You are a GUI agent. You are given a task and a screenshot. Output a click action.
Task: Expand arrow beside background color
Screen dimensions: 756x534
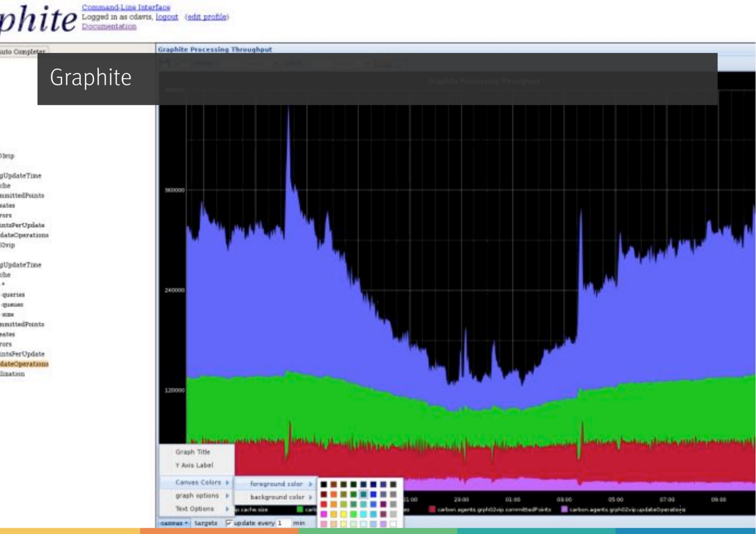click(310, 497)
